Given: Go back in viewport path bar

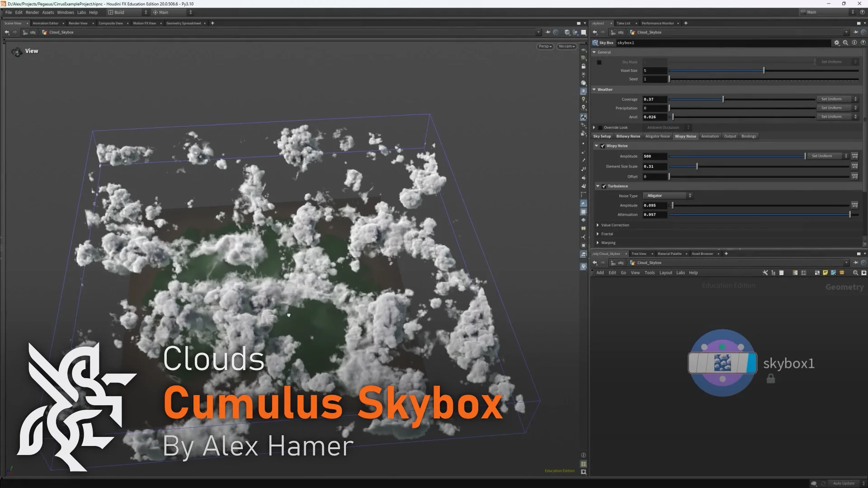Looking at the screenshot, I should click(x=7, y=32).
